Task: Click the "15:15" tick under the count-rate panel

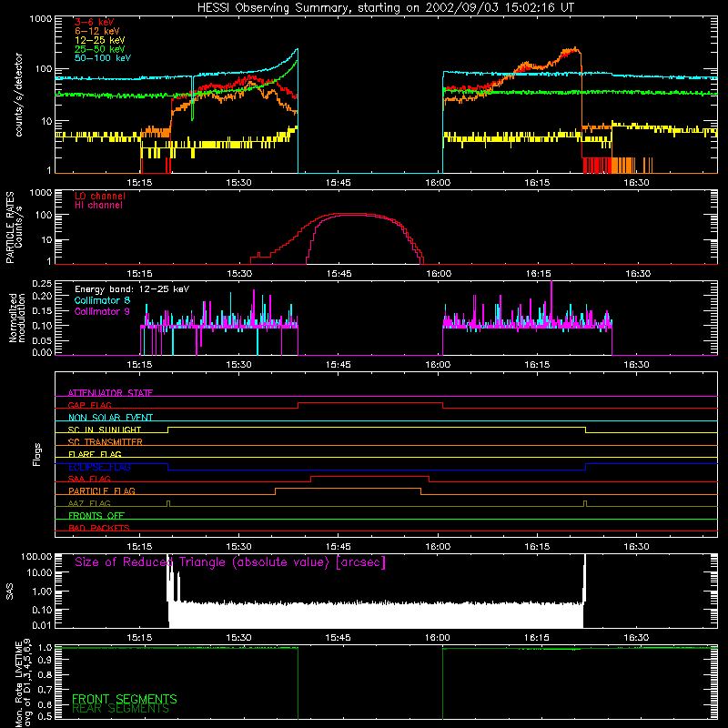Action: (x=139, y=183)
